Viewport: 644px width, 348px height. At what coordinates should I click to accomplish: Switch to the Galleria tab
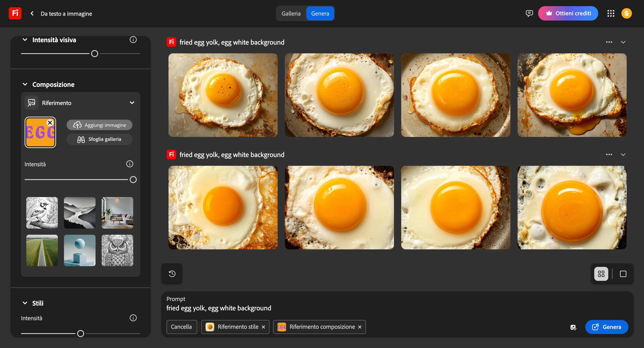291,14
